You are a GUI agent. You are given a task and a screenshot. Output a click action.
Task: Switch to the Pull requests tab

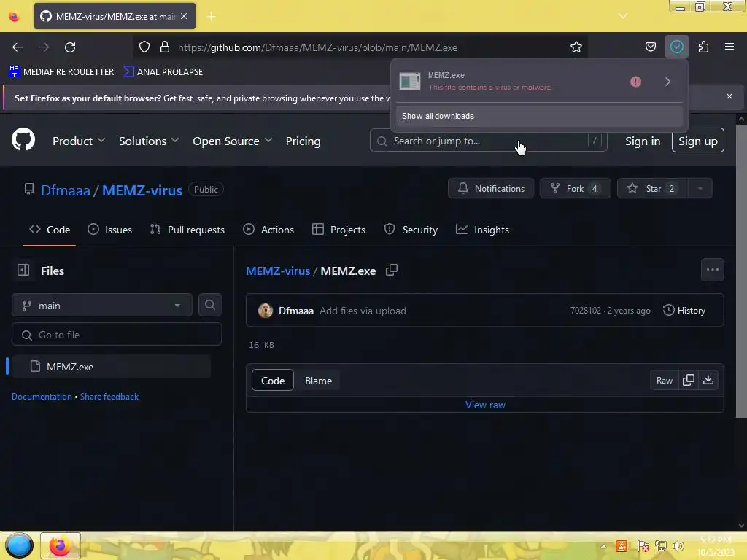tap(187, 230)
